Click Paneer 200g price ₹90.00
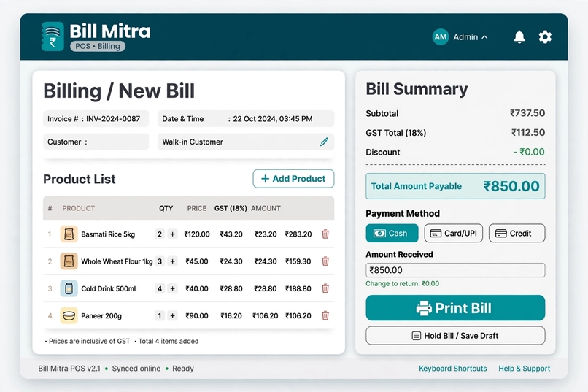The height and width of the screenshot is (392, 588). [x=197, y=315]
